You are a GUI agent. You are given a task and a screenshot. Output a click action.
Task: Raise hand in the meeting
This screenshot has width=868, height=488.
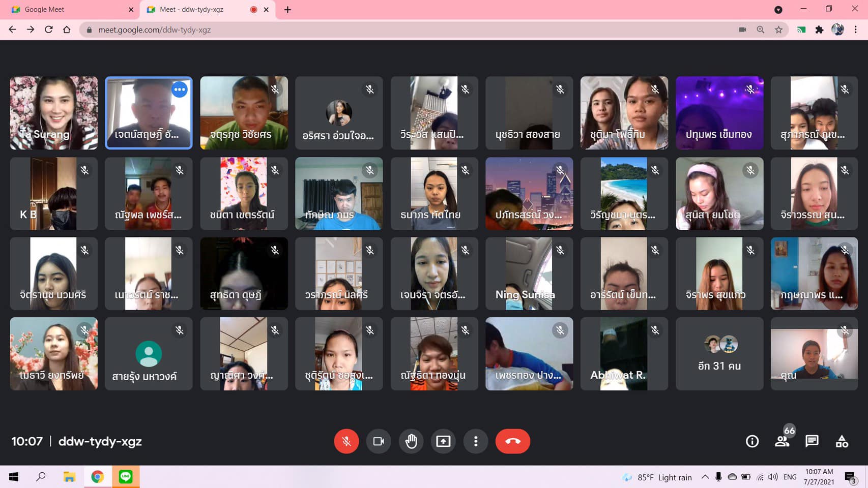coord(411,441)
